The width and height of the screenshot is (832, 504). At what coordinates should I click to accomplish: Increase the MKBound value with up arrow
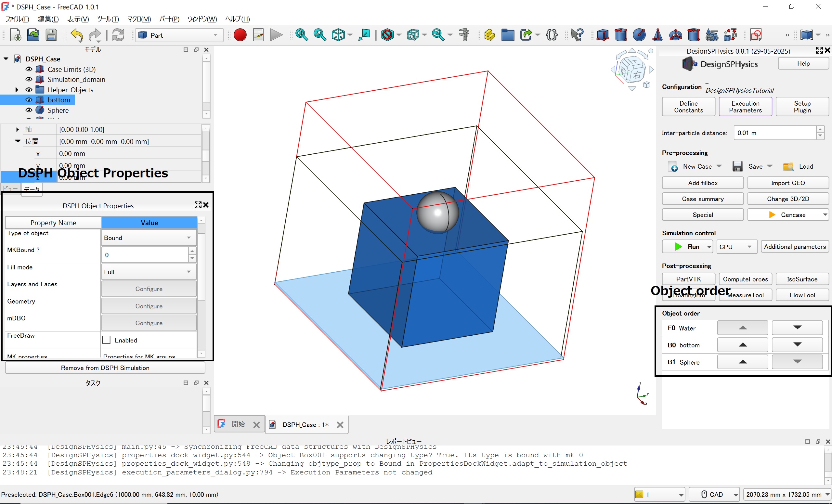coord(192,251)
